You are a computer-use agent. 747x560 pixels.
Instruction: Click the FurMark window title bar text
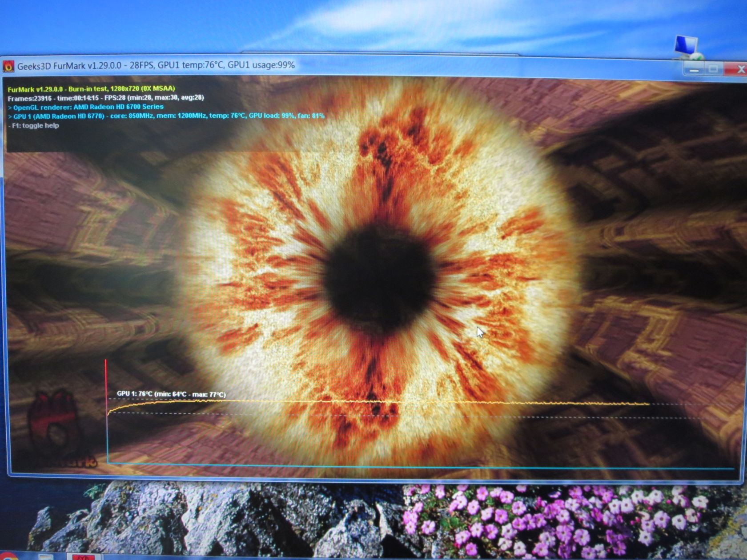(156, 65)
